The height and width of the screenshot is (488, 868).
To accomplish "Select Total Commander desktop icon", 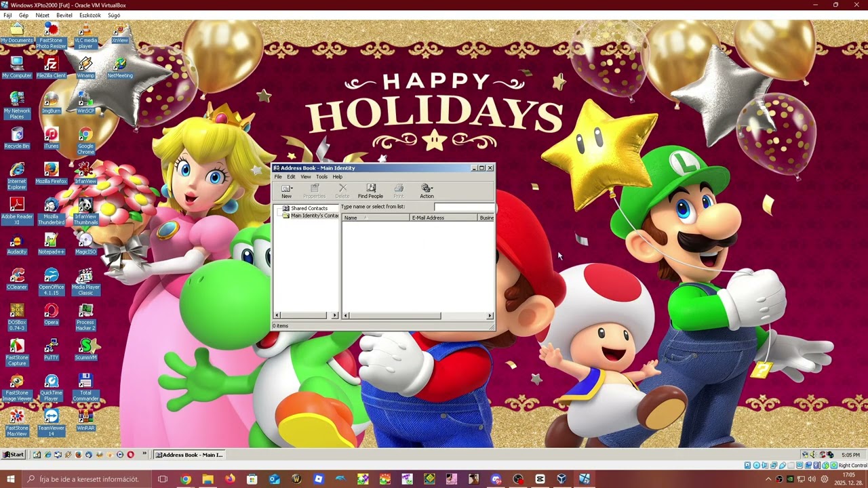I will (x=85, y=388).
